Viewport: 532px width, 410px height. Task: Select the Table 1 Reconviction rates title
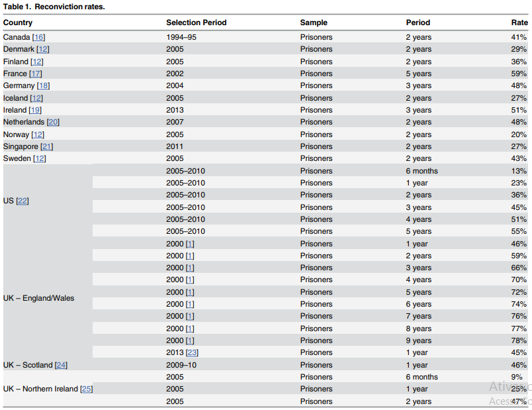54,6
